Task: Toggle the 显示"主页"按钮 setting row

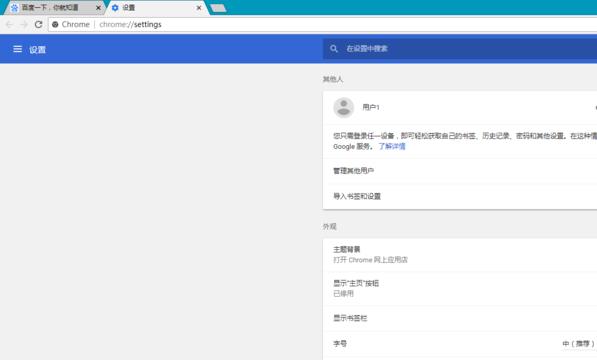Action: pyautogui.click(x=460, y=288)
